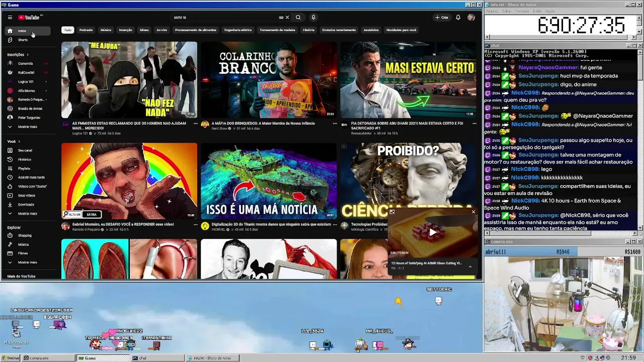Clear the search box with the X icon
Viewport: 644px width, 362px height.
pyautogui.click(x=287, y=17)
